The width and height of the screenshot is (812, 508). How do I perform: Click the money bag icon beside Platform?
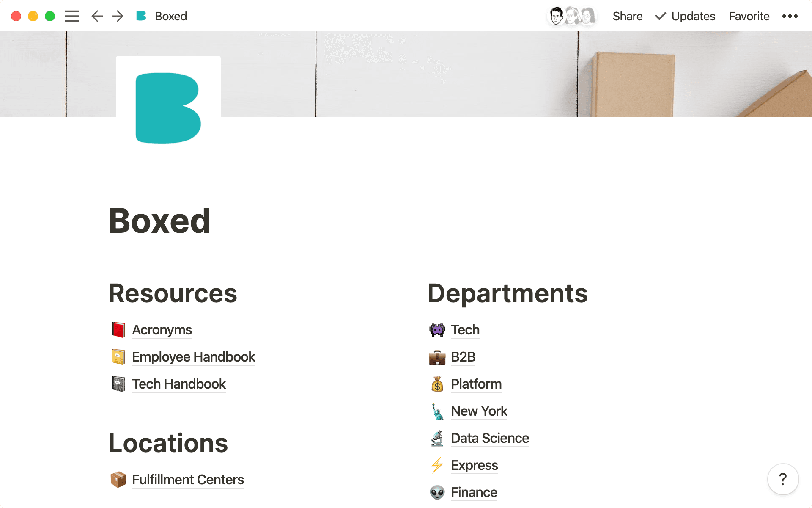[x=437, y=384]
